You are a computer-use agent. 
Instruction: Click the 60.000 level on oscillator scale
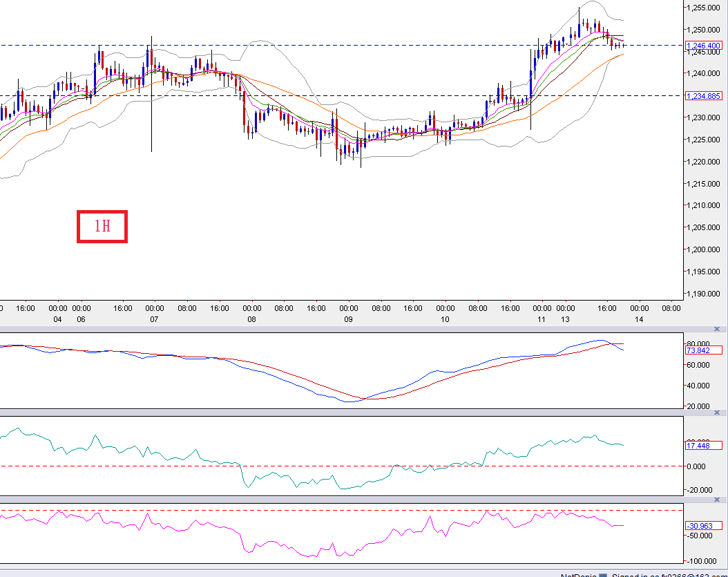tap(698, 365)
